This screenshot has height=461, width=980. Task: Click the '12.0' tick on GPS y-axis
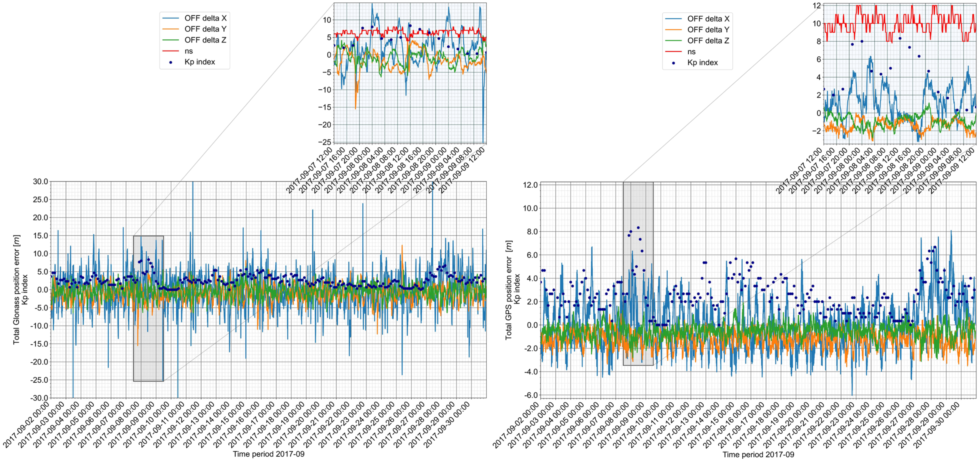pos(530,185)
